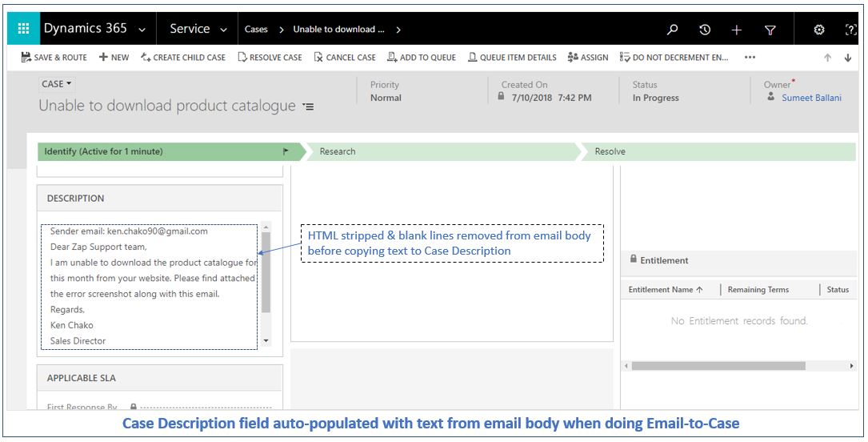This screenshot has height=442, width=868.
Task: Open the app launcher waffle icon
Action: 23,29
